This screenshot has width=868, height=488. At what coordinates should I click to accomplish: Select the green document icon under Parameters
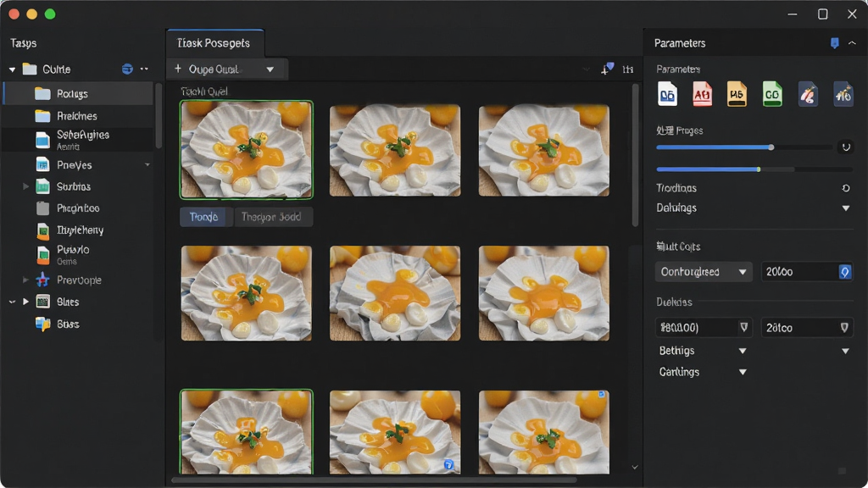[x=772, y=94]
